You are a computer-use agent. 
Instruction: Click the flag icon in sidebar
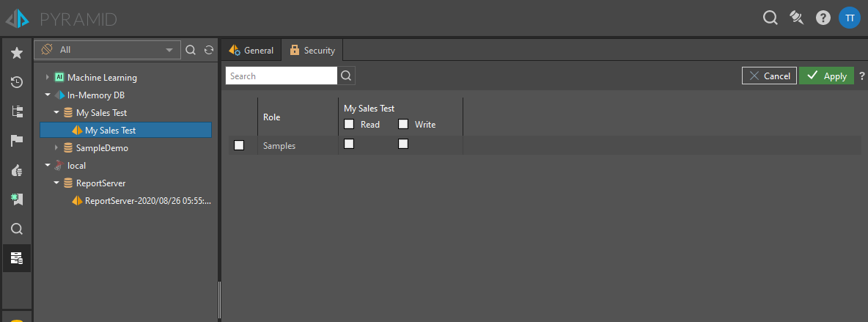click(17, 141)
